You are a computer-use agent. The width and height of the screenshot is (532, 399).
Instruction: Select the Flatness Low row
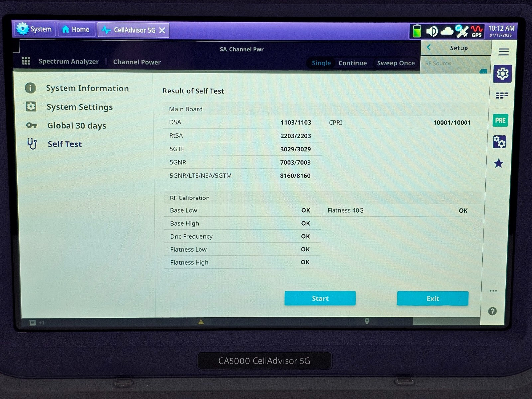[242, 249]
